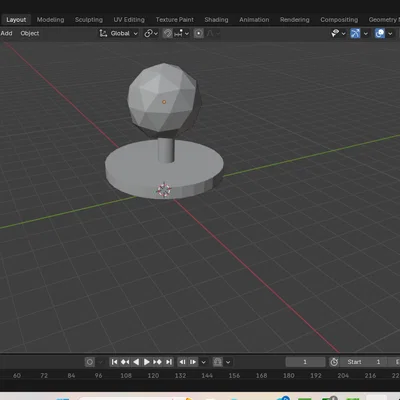Open the Transform Orientation icon menu

tap(103, 33)
